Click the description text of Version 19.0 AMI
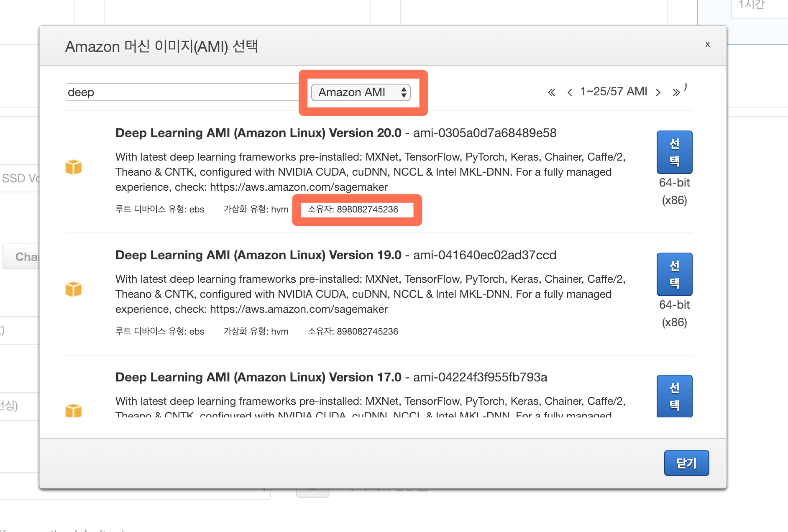This screenshot has height=532, width=788. (x=371, y=294)
